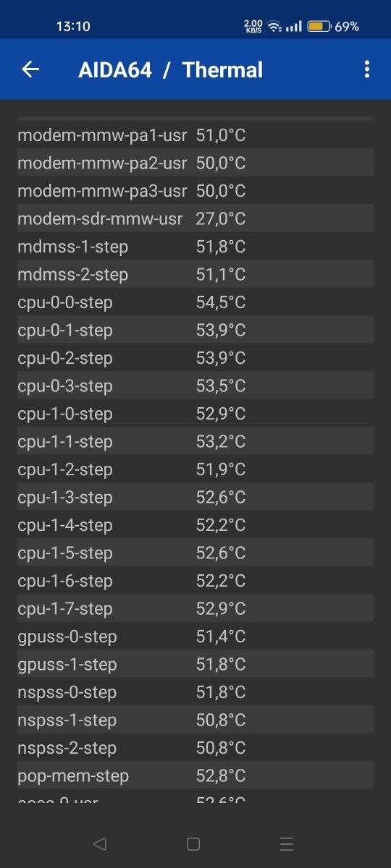Open the three-dot overflow menu

click(367, 69)
